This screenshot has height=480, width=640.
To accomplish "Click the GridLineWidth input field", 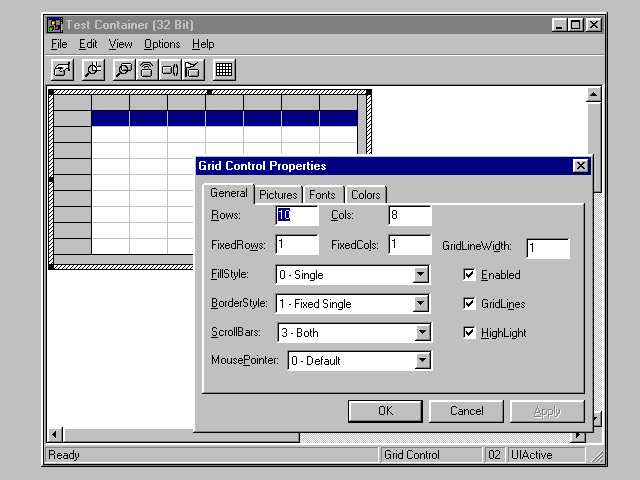I will (x=547, y=248).
